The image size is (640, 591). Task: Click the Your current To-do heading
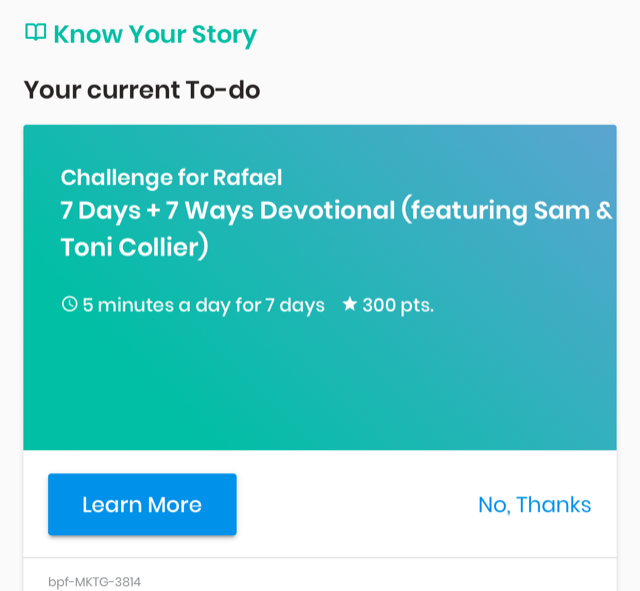[x=141, y=90]
